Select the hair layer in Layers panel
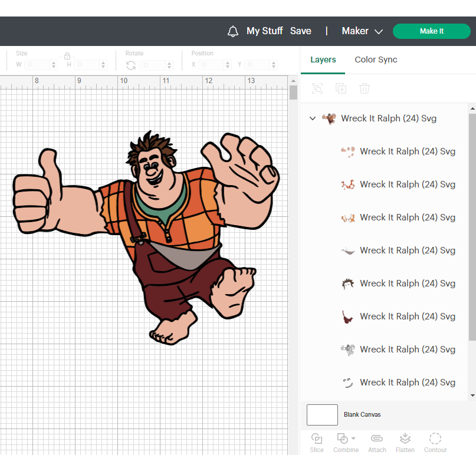This screenshot has height=455, width=476. [x=398, y=283]
